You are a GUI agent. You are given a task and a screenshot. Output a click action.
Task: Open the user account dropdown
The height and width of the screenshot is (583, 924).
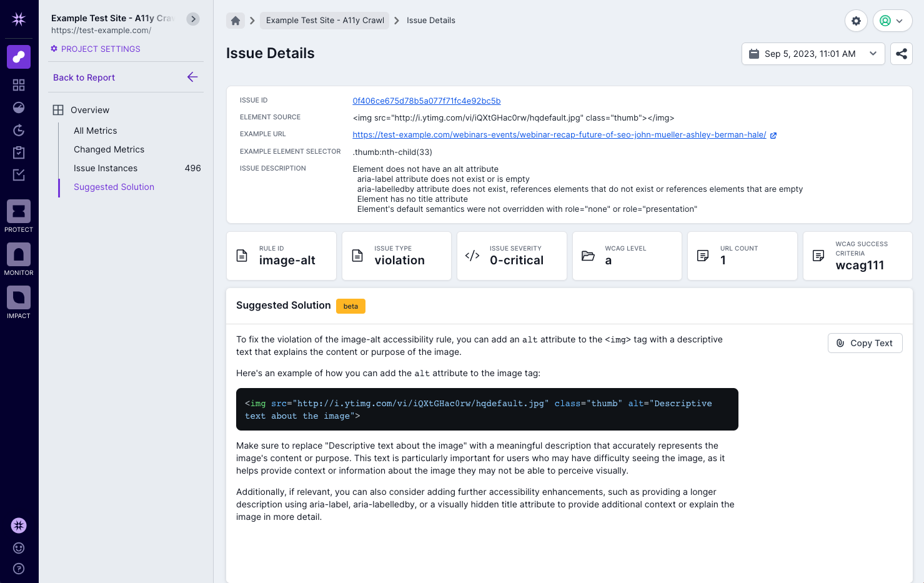pyautogui.click(x=892, y=21)
